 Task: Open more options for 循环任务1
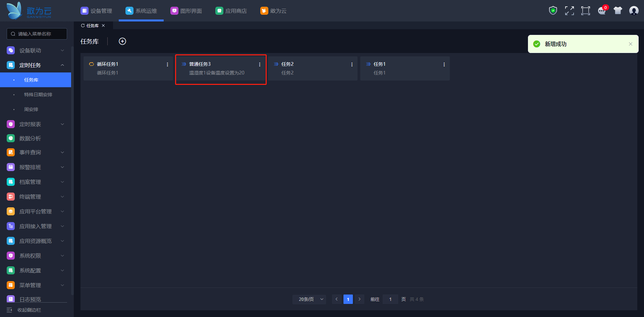click(x=167, y=64)
